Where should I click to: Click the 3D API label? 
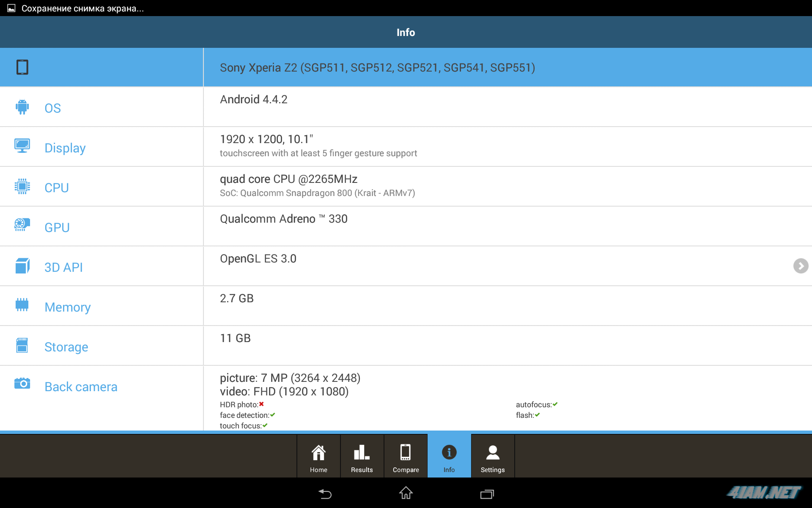pyautogui.click(x=63, y=268)
